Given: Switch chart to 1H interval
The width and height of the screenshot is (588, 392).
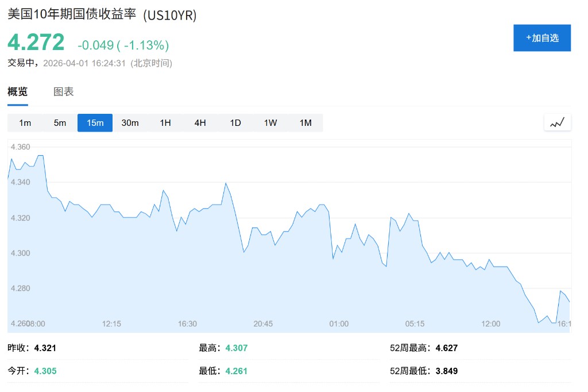Looking at the screenshot, I should [165, 122].
